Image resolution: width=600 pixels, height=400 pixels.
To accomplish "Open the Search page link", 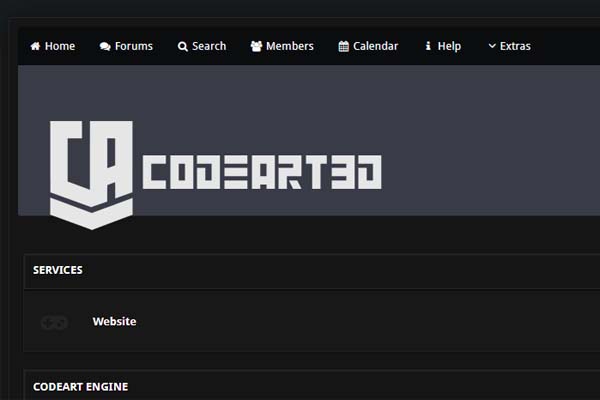I will (202, 46).
